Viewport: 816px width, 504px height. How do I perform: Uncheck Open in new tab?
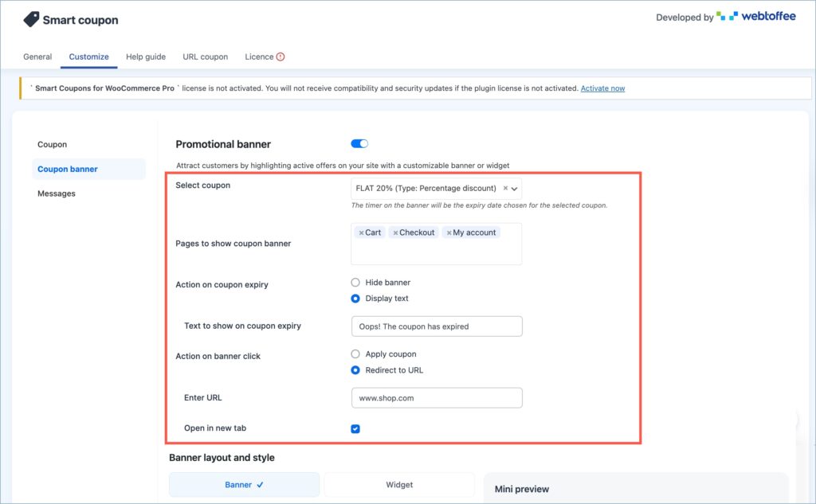355,428
